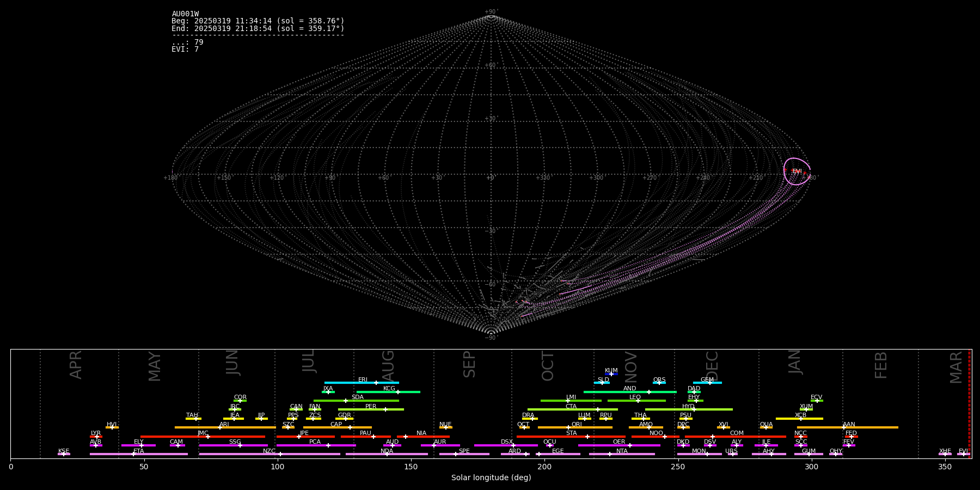
Task: Click the OER shower label
Action: [x=619, y=442]
